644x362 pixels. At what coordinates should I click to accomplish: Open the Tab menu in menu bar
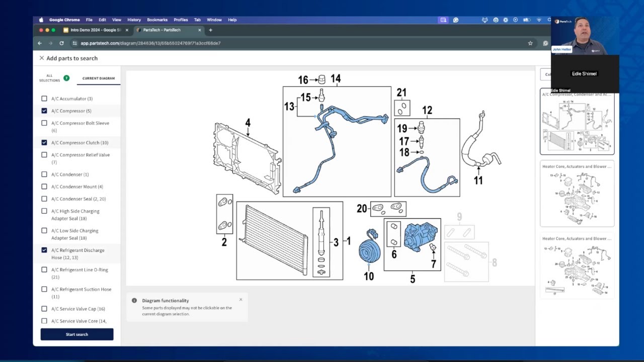click(197, 20)
